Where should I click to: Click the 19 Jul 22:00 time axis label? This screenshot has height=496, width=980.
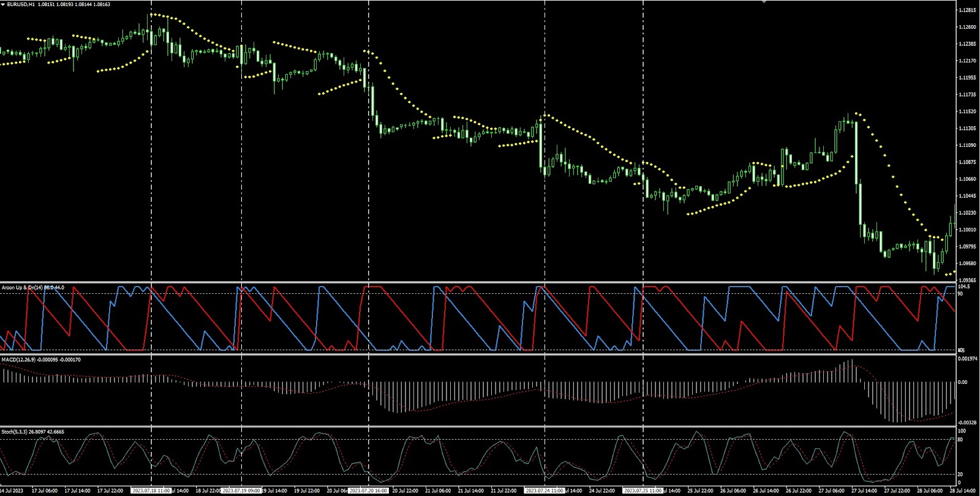pyautogui.click(x=307, y=490)
